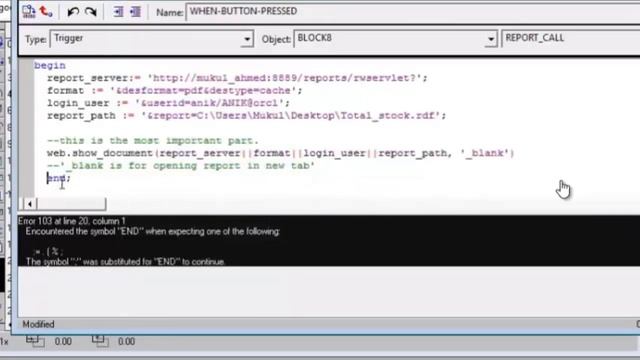This screenshot has height=360, width=640.
Task: Click the editor's left scroll arrow
Action: 30,204
